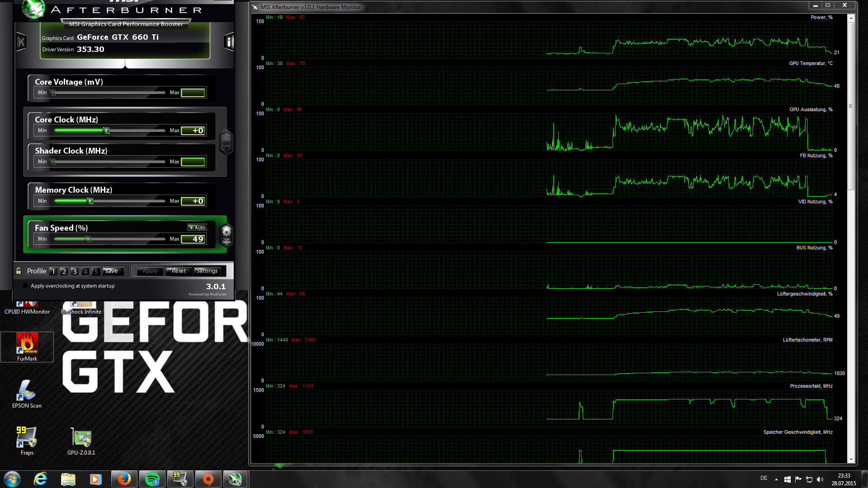
Task: Click the Core Clock slider handle
Action: [107, 131]
